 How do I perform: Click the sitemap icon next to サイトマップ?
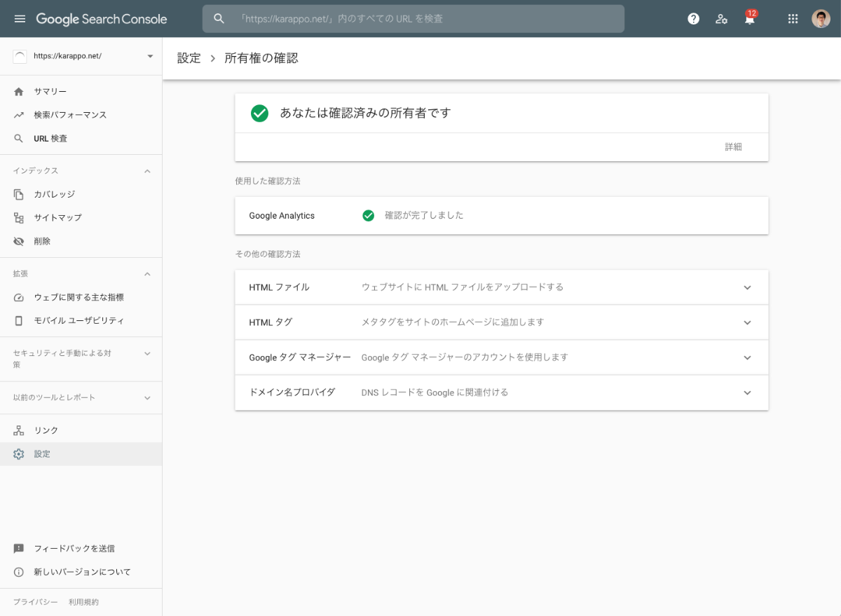(19, 218)
